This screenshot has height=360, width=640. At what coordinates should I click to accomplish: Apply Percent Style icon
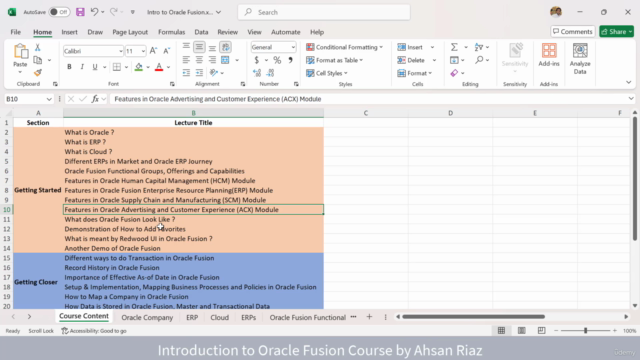tap(277, 60)
